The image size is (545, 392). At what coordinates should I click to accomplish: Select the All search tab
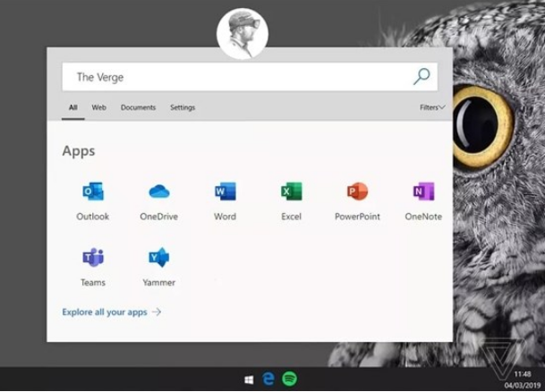(x=73, y=107)
